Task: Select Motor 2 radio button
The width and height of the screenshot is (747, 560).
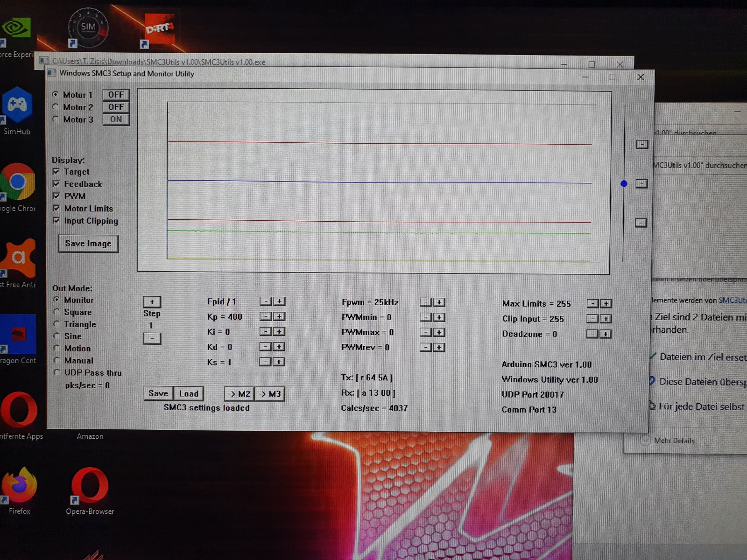Action: pos(56,107)
